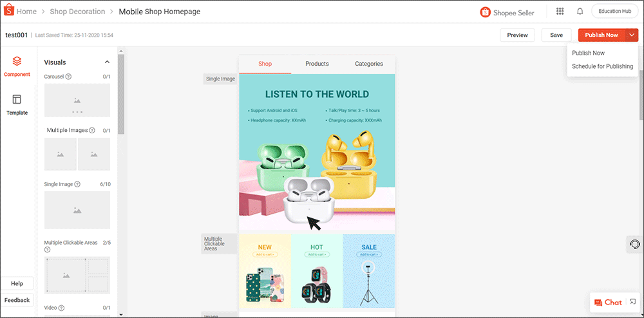Image resolution: width=644 pixels, height=318 pixels.
Task: Open the Publish Now dropdown arrow
Action: click(632, 35)
